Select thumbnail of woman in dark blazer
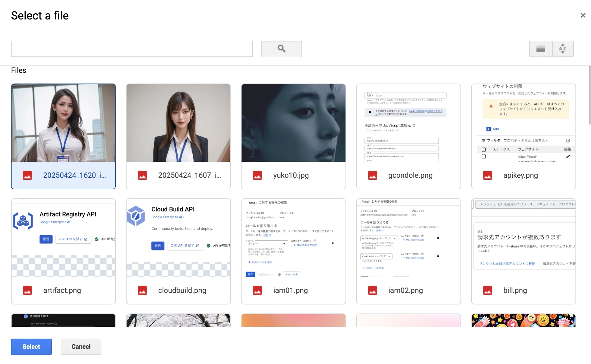591x364 pixels. coord(178,123)
